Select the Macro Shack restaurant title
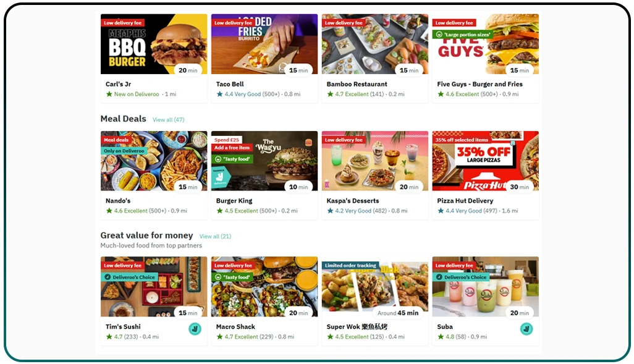Screen dimensions: 634x364 pyautogui.click(x=235, y=326)
